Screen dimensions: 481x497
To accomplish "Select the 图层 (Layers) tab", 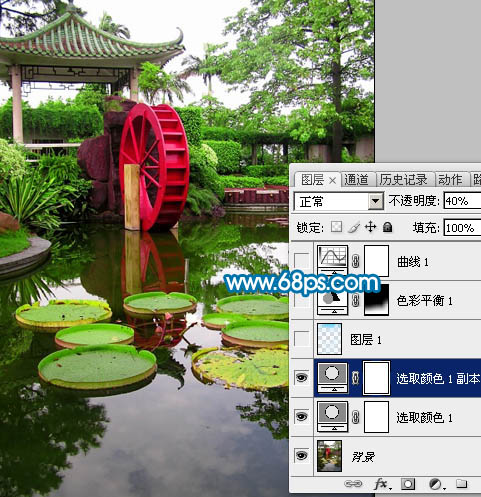I will click(x=312, y=180).
